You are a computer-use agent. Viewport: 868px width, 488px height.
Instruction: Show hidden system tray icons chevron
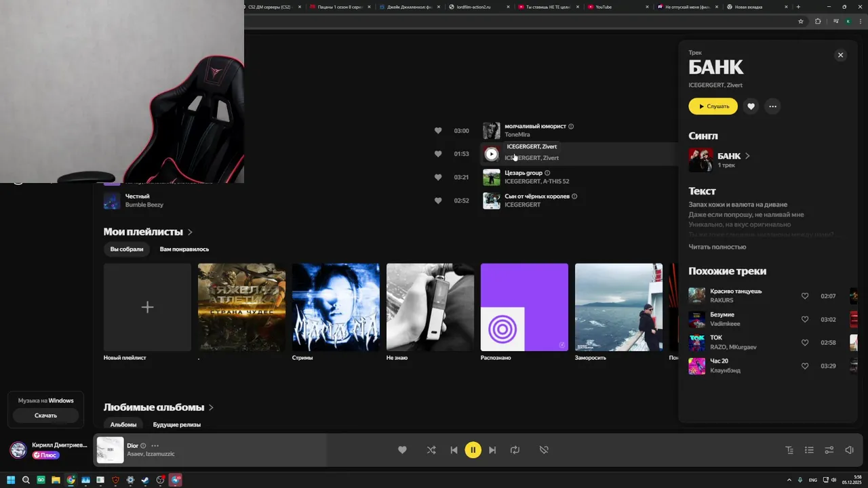(x=789, y=480)
